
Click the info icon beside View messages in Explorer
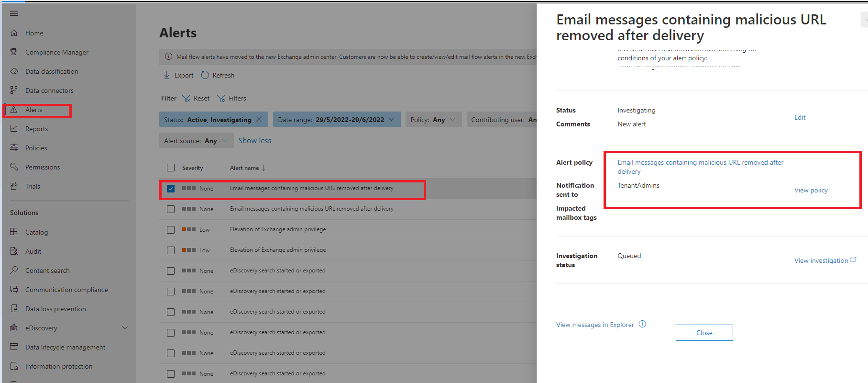pos(642,324)
